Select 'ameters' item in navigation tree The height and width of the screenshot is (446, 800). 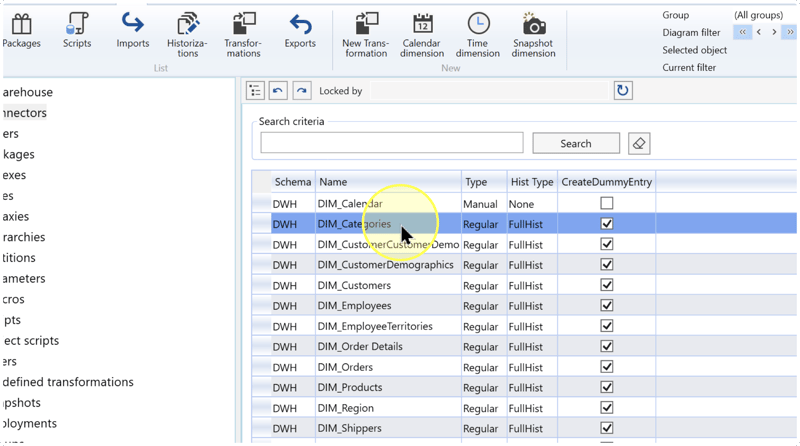24,278
